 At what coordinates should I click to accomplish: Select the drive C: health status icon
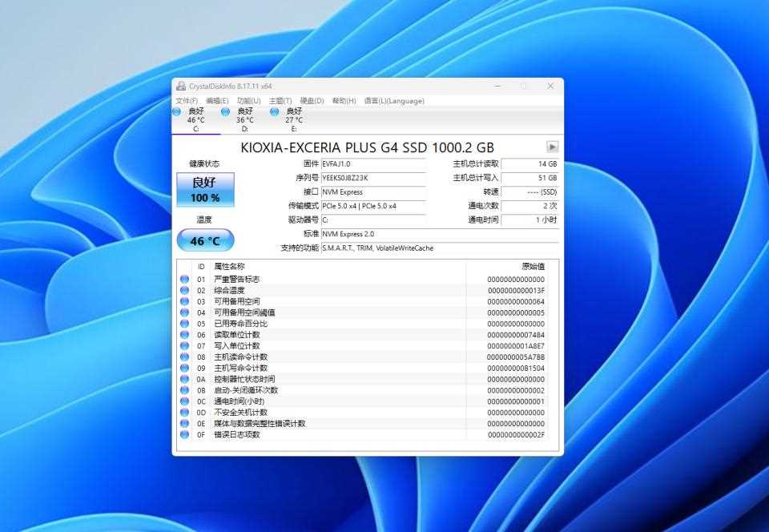177,111
